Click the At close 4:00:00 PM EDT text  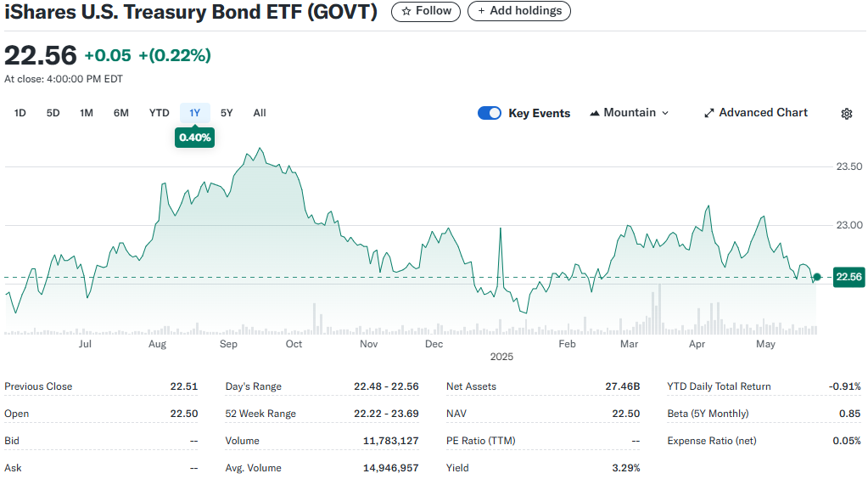[64, 79]
